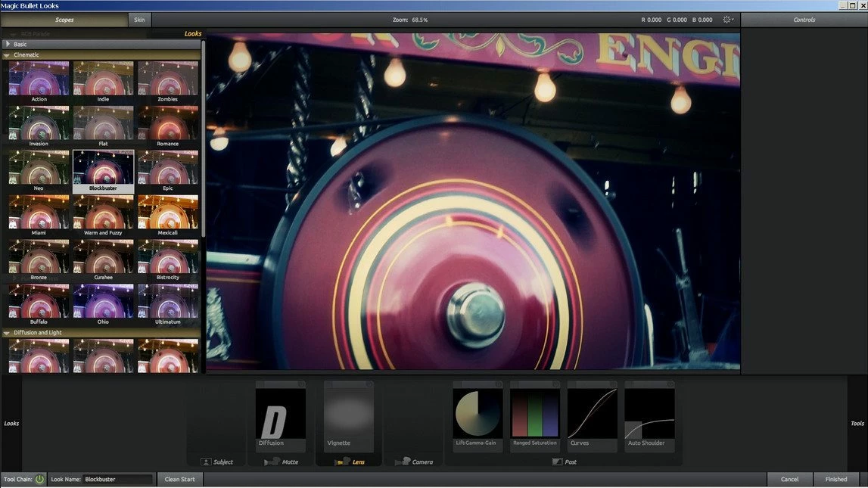This screenshot has width=868, height=488.
Task: Open the preview settings gear dropdown
Action: tap(728, 20)
